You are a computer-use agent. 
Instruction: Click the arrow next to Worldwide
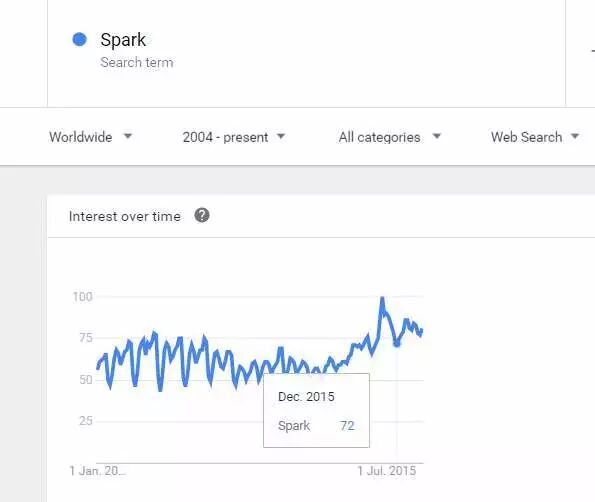coord(128,136)
